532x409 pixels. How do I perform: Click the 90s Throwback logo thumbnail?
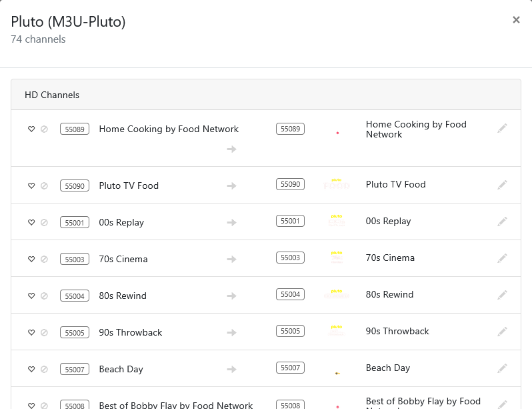pyautogui.click(x=337, y=331)
